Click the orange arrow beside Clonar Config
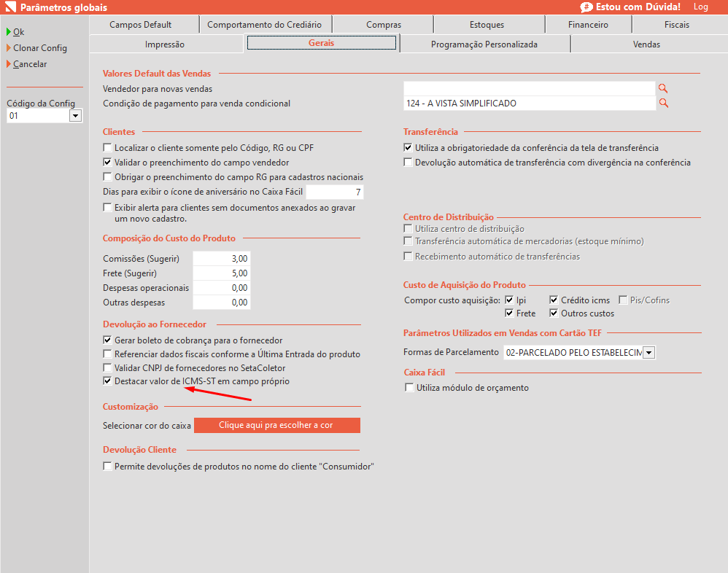Viewport: 728px width, 573px height. tap(9, 48)
